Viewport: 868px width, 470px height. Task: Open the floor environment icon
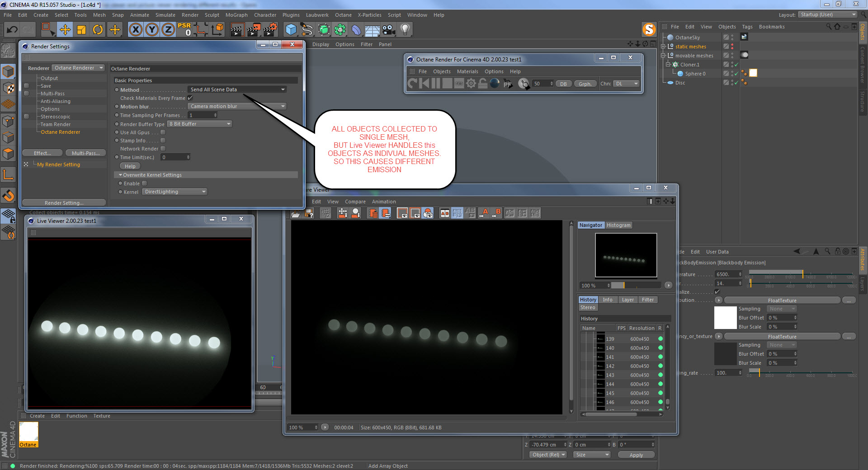pos(372,30)
